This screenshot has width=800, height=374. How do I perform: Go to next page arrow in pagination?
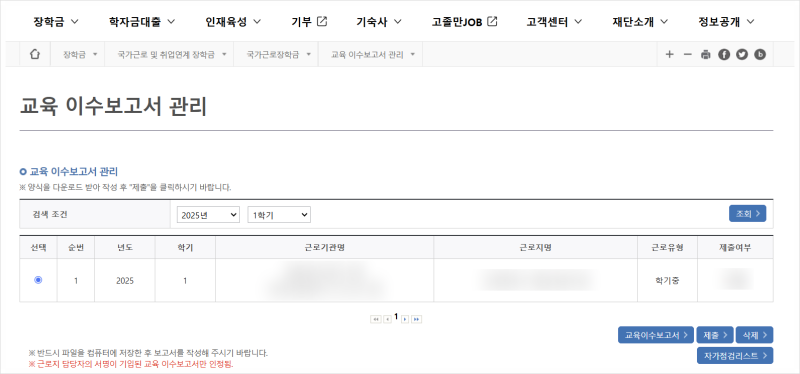(405, 319)
